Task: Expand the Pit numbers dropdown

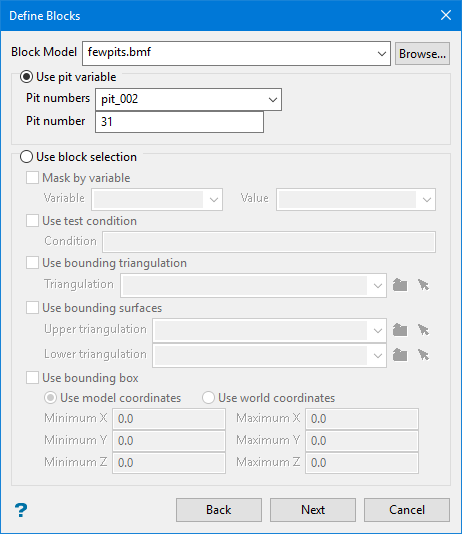Action: click(272, 99)
